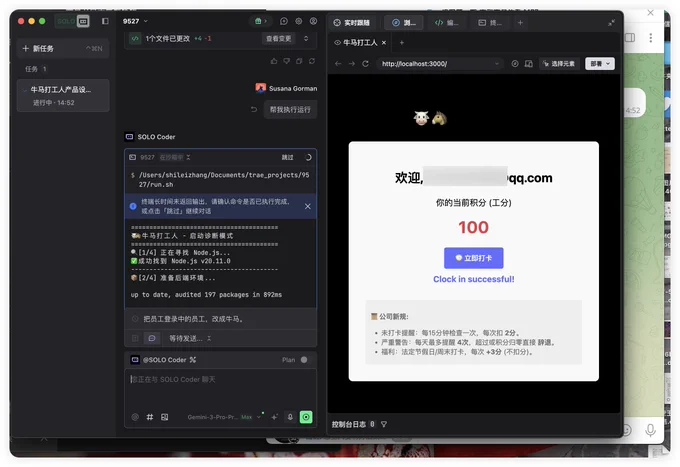Open settings gear in the header
The height and width of the screenshot is (467, 680).
tap(299, 21)
